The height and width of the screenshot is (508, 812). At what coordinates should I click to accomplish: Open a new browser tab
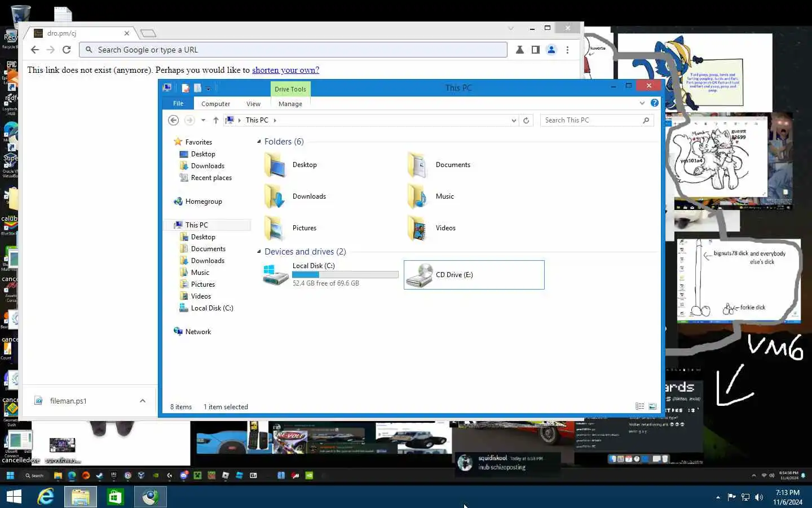pyautogui.click(x=148, y=33)
